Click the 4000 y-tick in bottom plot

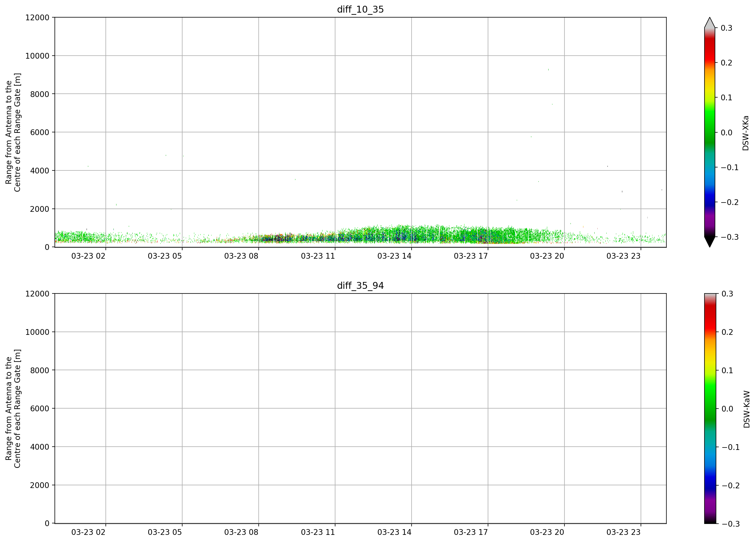[x=40, y=447]
